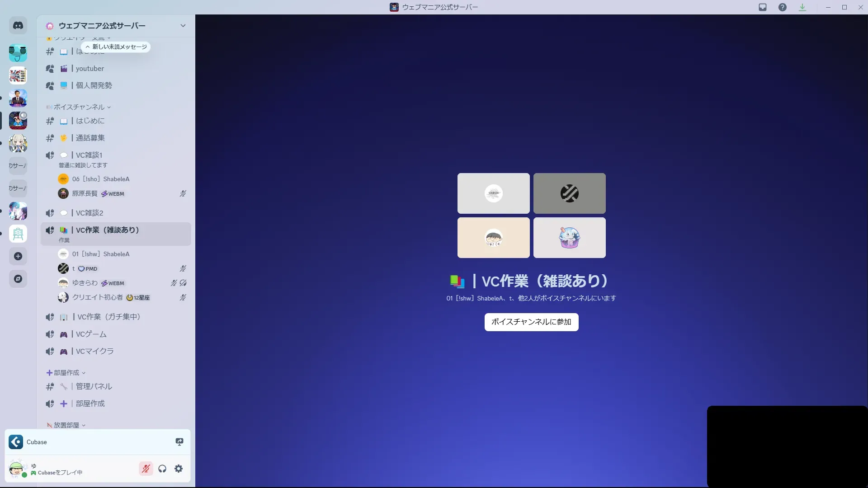Click the ボイスチャンネルに参加 button
Screen dimensions: 868x488
click(531, 322)
